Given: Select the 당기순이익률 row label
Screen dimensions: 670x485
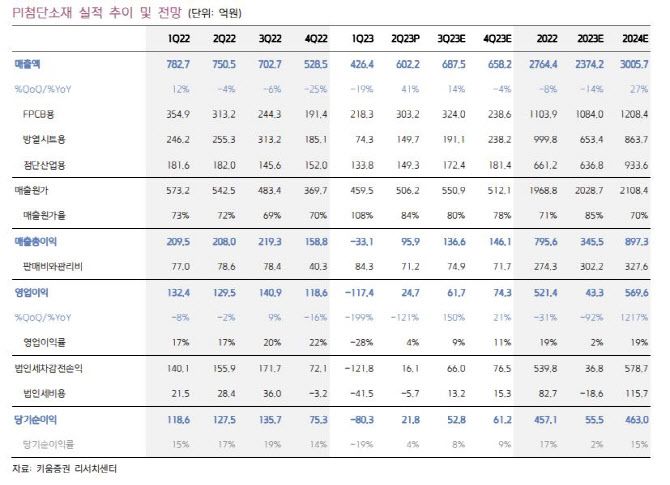Looking at the screenshot, I should coord(47,441).
